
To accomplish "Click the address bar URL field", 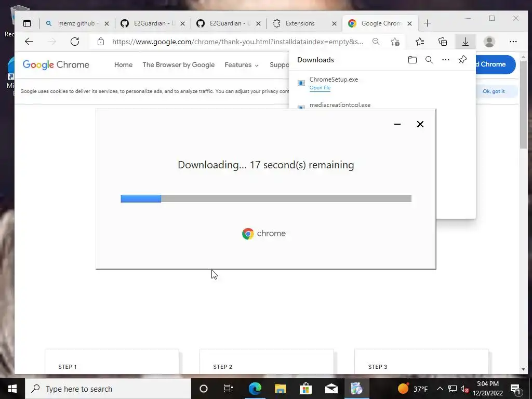I will (x=237, y=42).
